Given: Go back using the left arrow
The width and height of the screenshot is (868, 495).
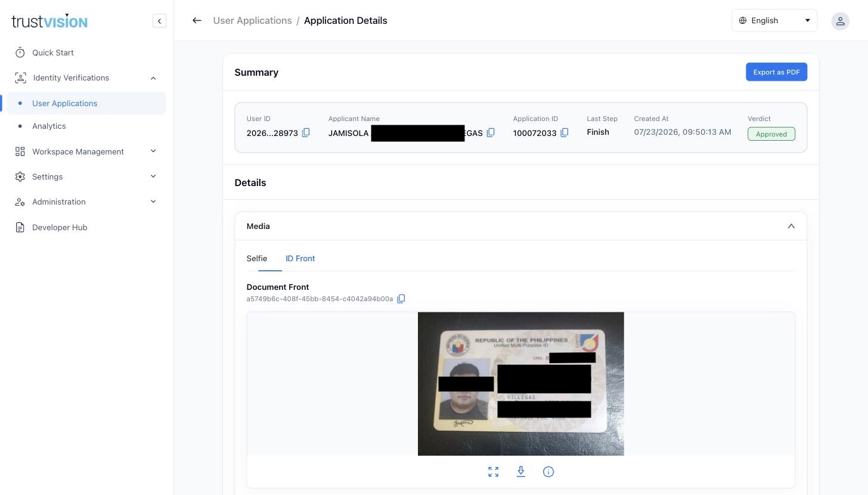Looking at the screenshot, I should coord(197,20).
